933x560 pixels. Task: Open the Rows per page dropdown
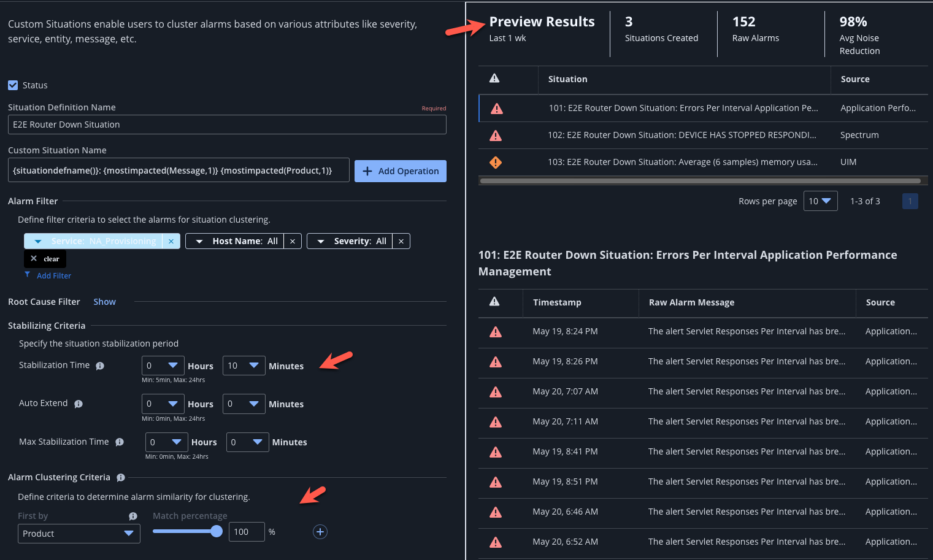820,201
